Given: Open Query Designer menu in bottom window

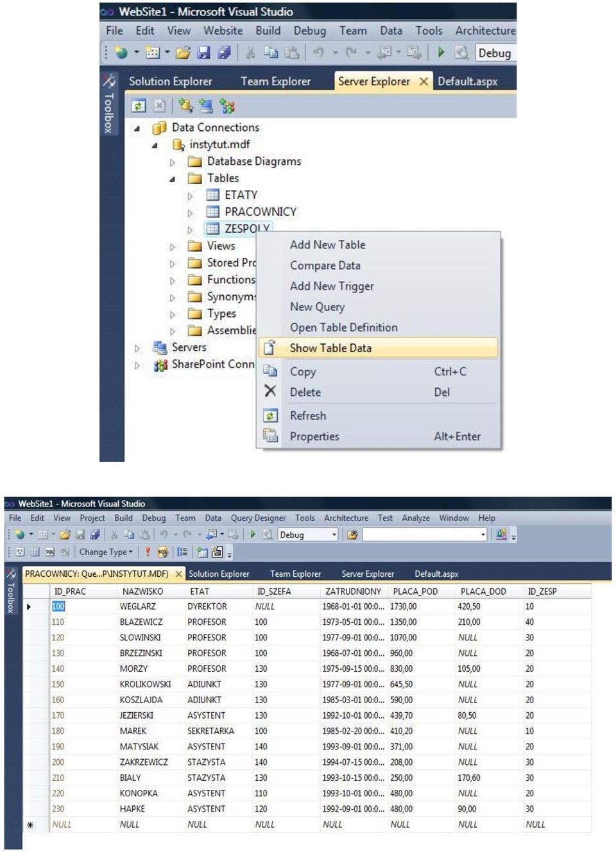Looking at the screenshot, I should [258, 518].
